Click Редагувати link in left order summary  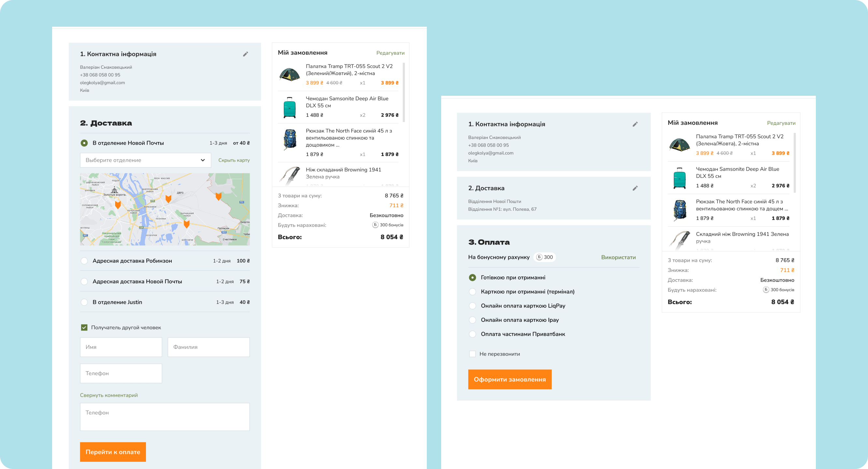[x=390, y=53]
